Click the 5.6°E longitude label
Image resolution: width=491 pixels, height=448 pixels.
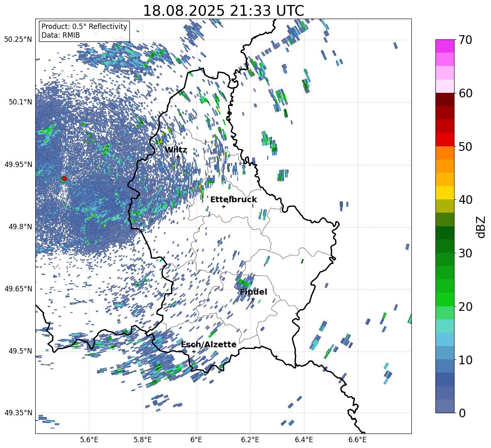pyautogui.click(x=89, y=440)
